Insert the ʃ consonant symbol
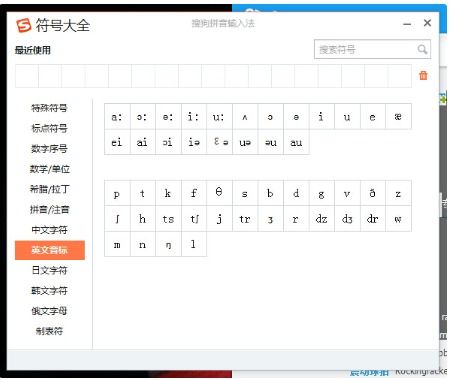This screenshot has width=450, height=380. click(117, 219)
